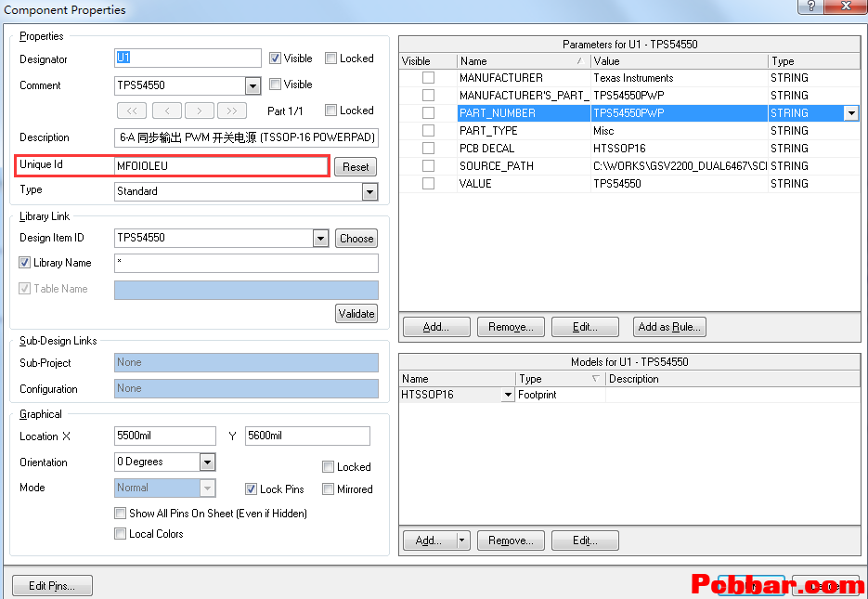Open PART_NUMBER type STRING dropdown arrow
This screenshot has height=599, width=868.
[851, 113]
